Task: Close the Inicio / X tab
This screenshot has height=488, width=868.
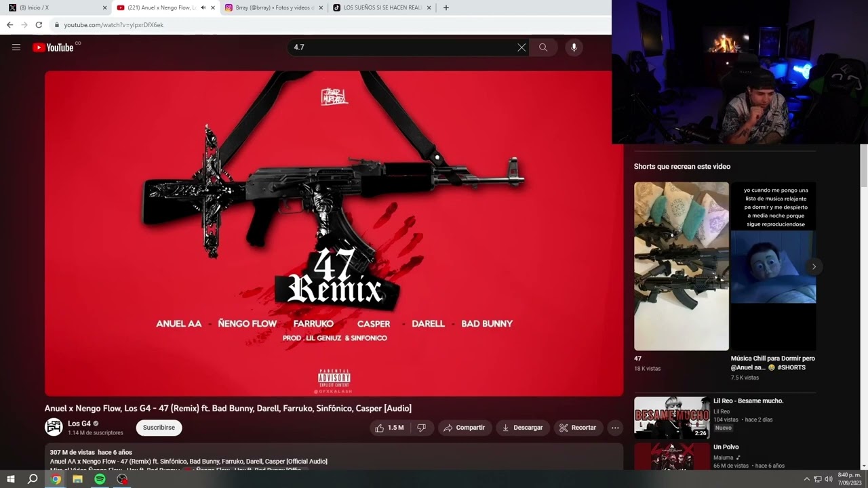Action: pos(104,7)
